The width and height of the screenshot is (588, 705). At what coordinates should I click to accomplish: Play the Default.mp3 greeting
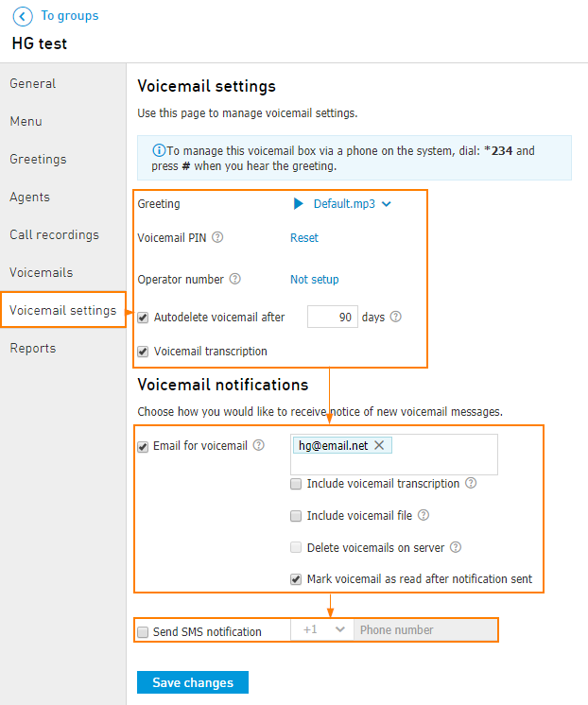click(299, 203)
